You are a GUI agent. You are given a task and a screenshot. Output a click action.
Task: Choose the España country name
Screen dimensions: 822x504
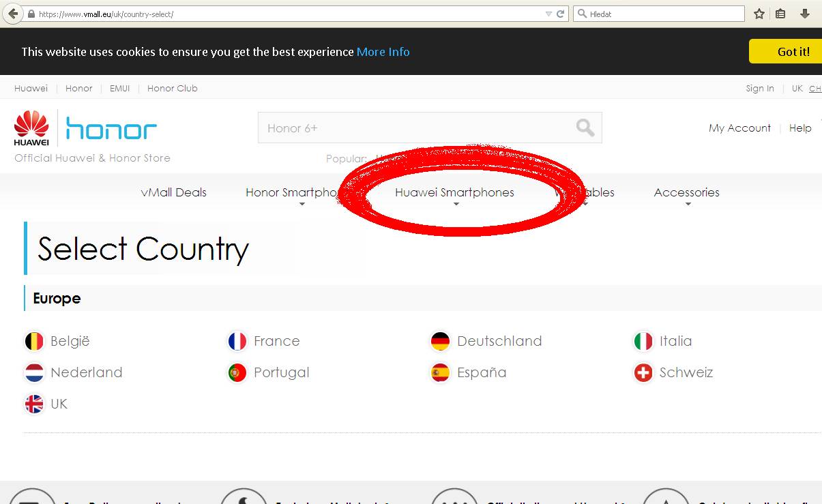[482, 373]
